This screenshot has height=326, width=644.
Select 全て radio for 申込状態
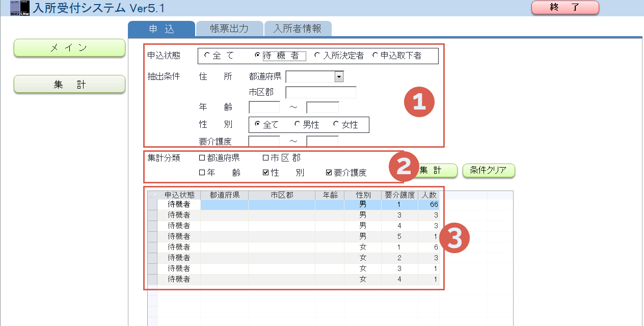click(x=207, y=56)
